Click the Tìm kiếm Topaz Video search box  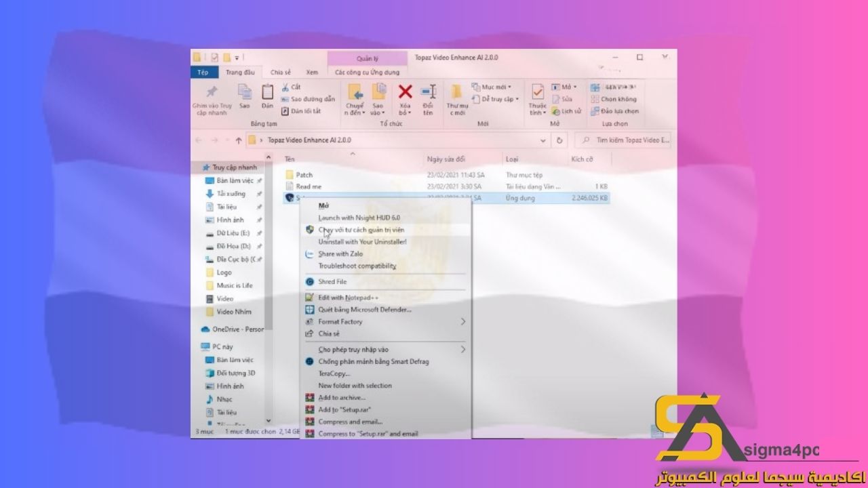tap(624, 140)
